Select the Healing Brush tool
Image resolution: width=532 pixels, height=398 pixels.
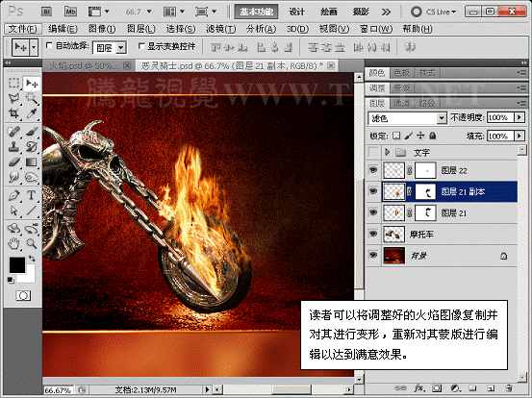click(x=13, y=132)
